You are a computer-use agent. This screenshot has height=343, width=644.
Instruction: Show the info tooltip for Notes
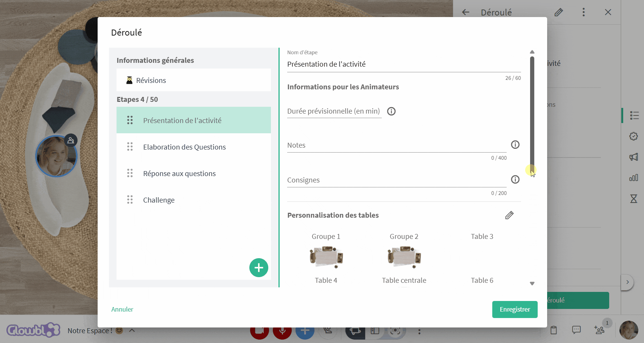point(515,145)
